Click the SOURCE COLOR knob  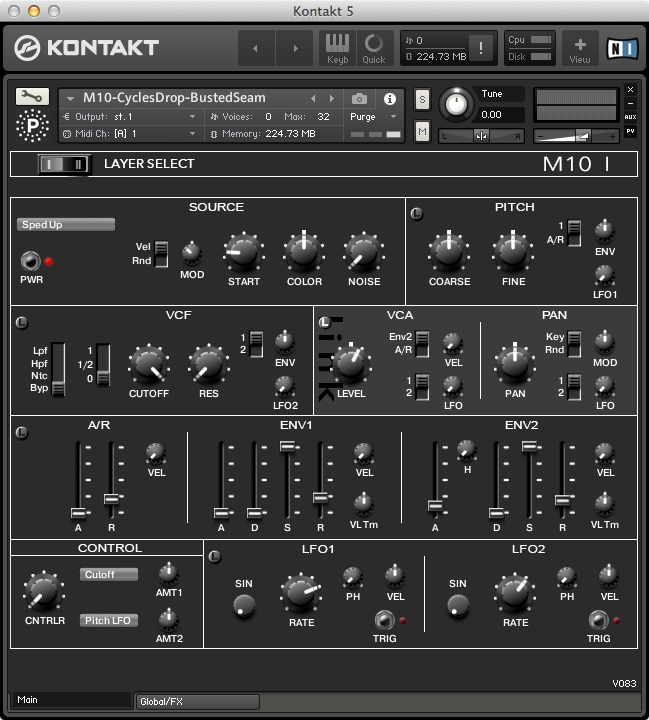(304, 253)
